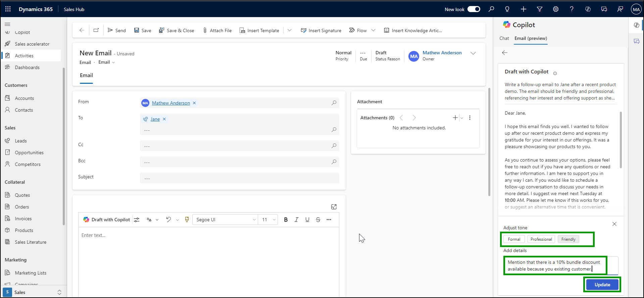The height and width of the screenshot is (298, 644).
Task: Click the Cc field
Action: tap(239, 146)
